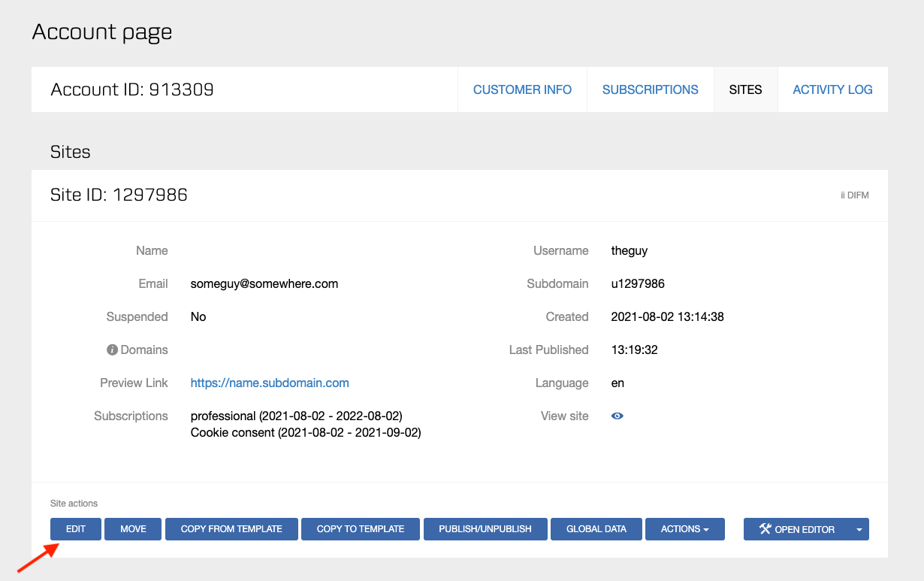Click the View site eye icon
This screenshot has width=924, height=581.
(618, 416)
